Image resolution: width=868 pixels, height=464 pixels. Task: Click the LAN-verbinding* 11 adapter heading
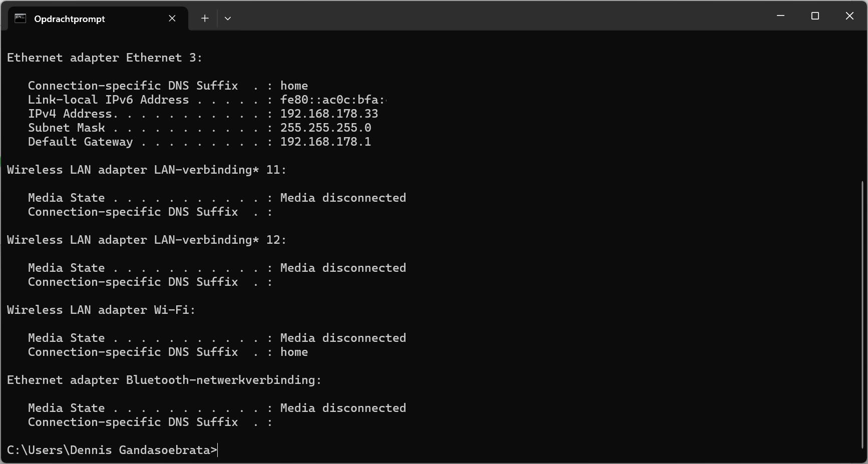pos(147,170)
